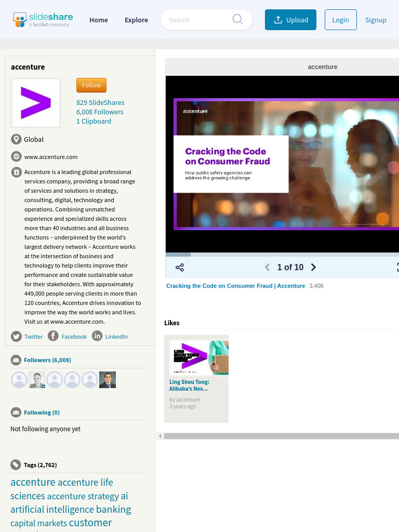The image size is (399, 532).
Task: Advance to the next slide arrow
Action: pyautogui.click(x=313, y=268)
